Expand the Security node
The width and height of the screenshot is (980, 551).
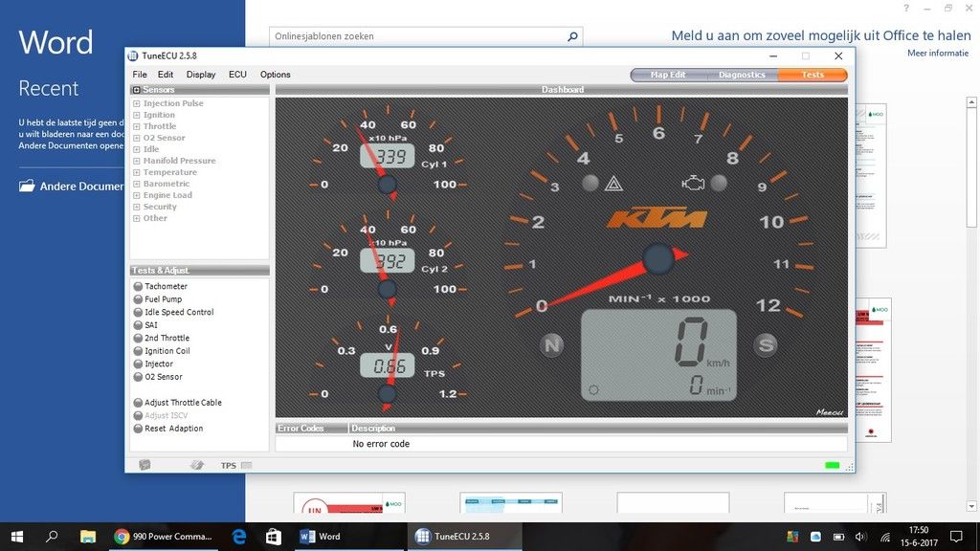click(x=136, y=207)
